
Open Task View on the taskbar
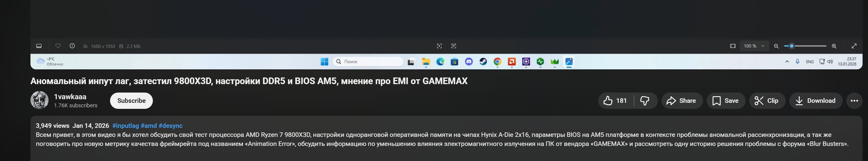click(x=411, y=62)
